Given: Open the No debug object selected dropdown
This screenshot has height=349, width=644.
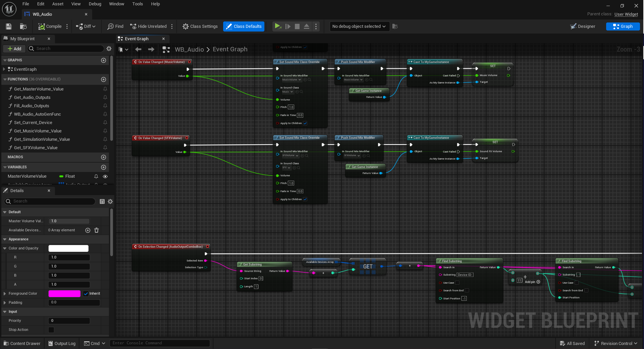Looking at the screenshot, I should click(359, 26).
